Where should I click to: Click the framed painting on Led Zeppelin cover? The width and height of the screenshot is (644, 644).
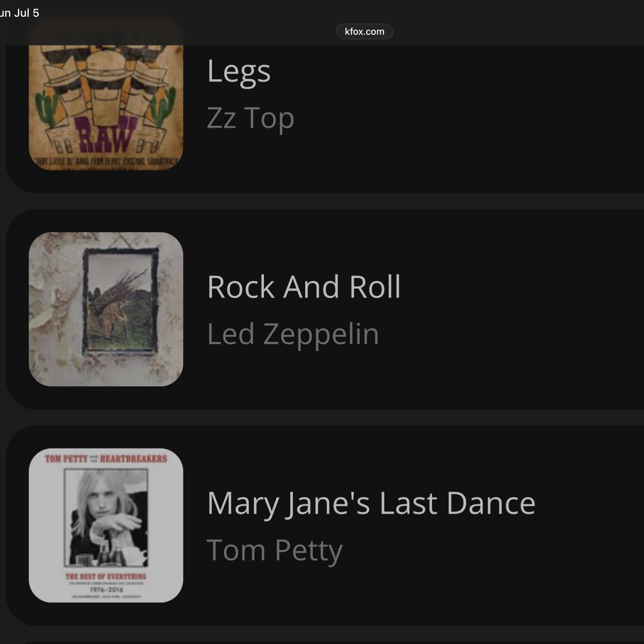coord(121,301)
